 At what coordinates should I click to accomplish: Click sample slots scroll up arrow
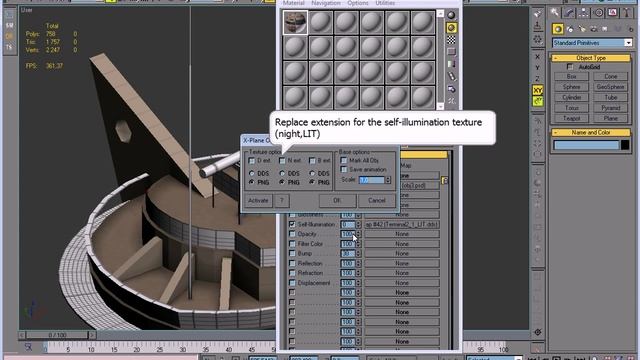tap(440, 14)
